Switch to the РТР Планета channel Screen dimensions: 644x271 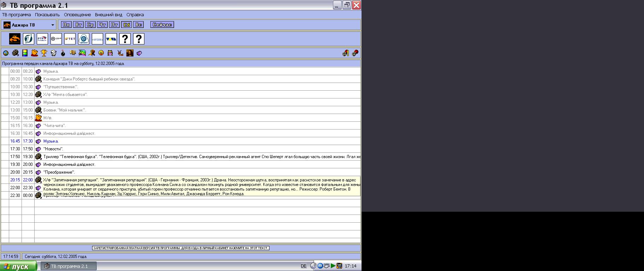coord(42,39)
